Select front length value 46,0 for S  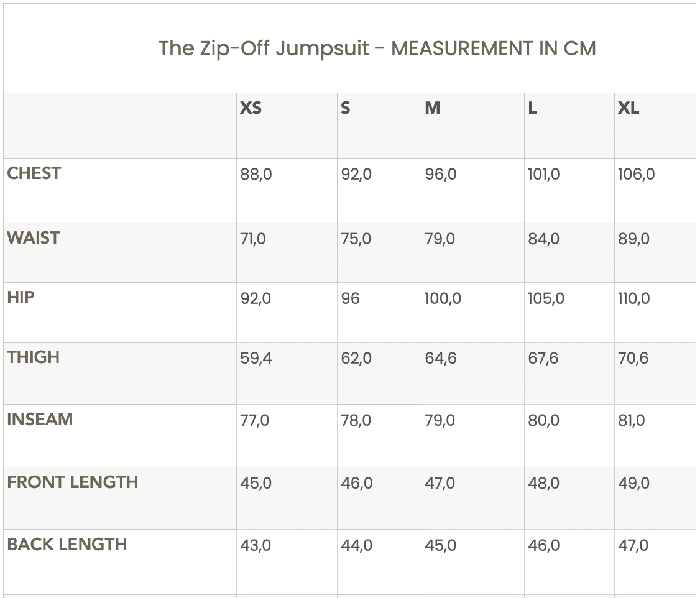(x=357, y=484)
